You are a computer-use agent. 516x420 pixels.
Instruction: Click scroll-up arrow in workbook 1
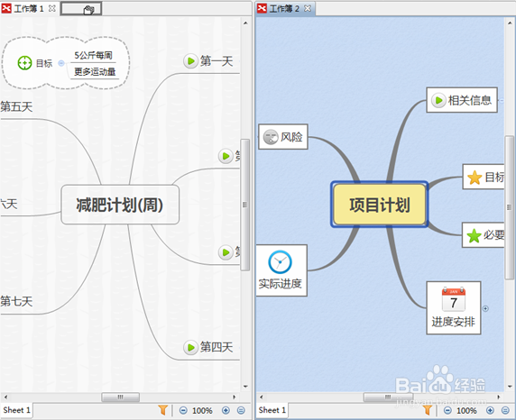(245, 23)
